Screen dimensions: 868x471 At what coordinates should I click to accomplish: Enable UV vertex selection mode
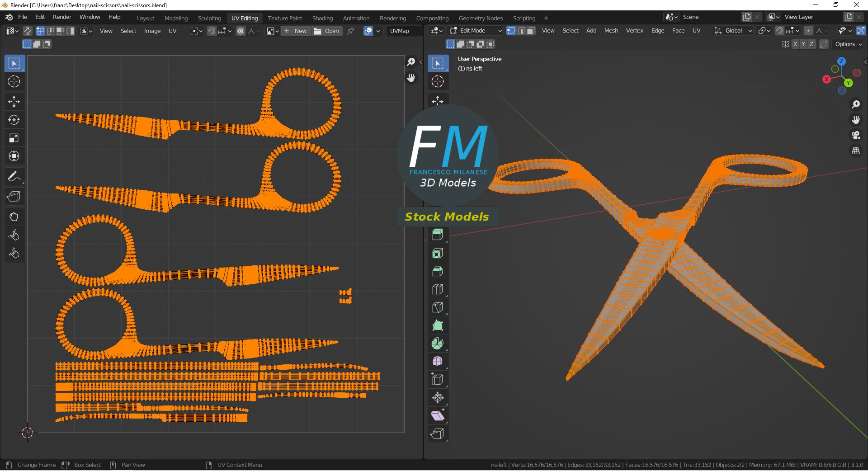pos(40,31)
